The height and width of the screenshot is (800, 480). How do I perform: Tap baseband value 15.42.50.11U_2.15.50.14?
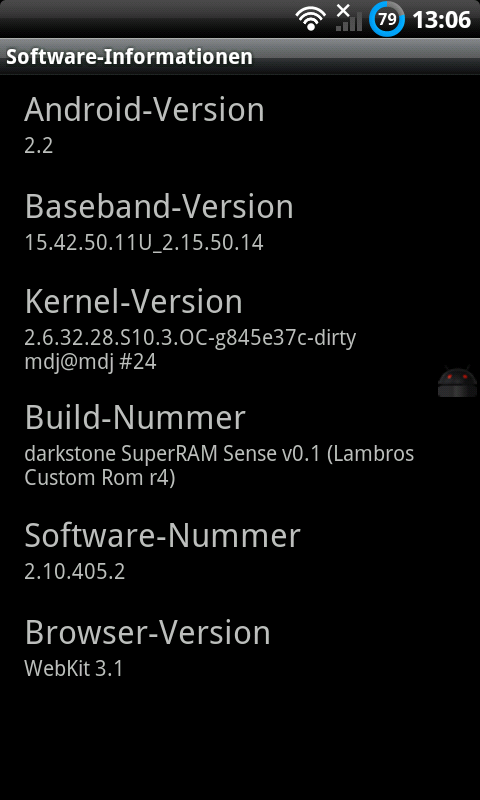(x=144, y=243)
